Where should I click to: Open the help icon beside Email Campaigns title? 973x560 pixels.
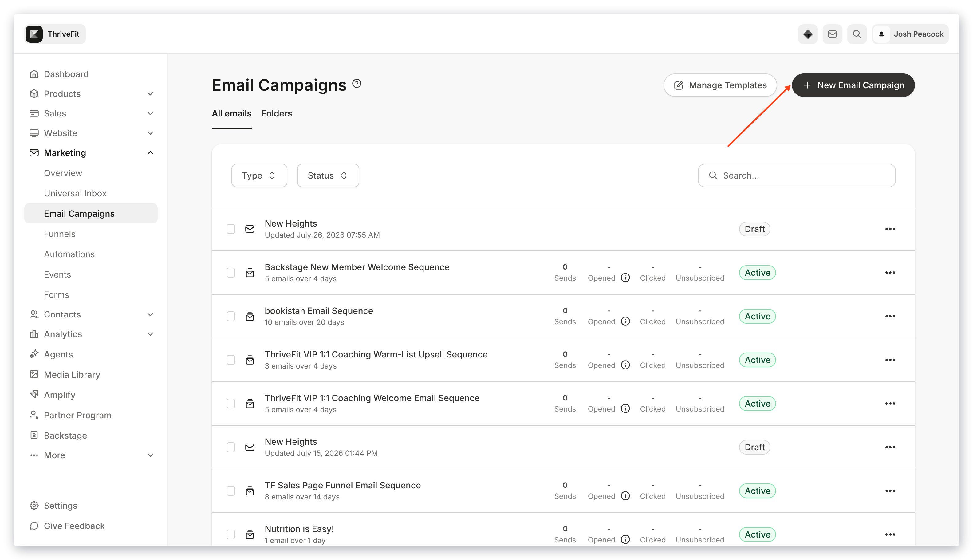(x=357, y=84)
